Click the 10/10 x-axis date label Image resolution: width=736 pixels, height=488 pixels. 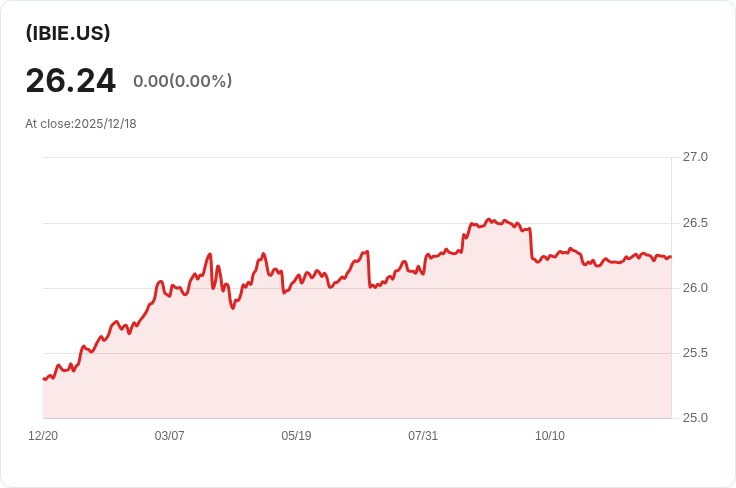550,436
